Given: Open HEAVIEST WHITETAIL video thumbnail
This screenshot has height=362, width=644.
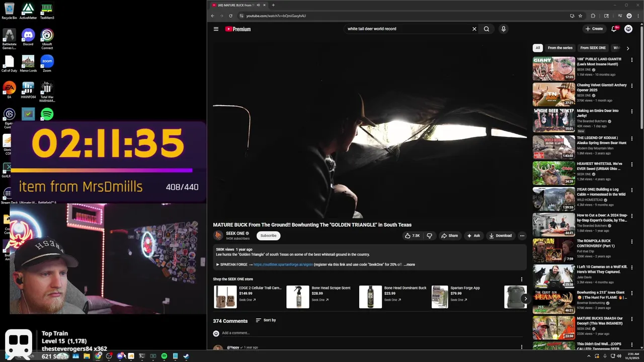Looking at the screenshot, I should 553,173.
